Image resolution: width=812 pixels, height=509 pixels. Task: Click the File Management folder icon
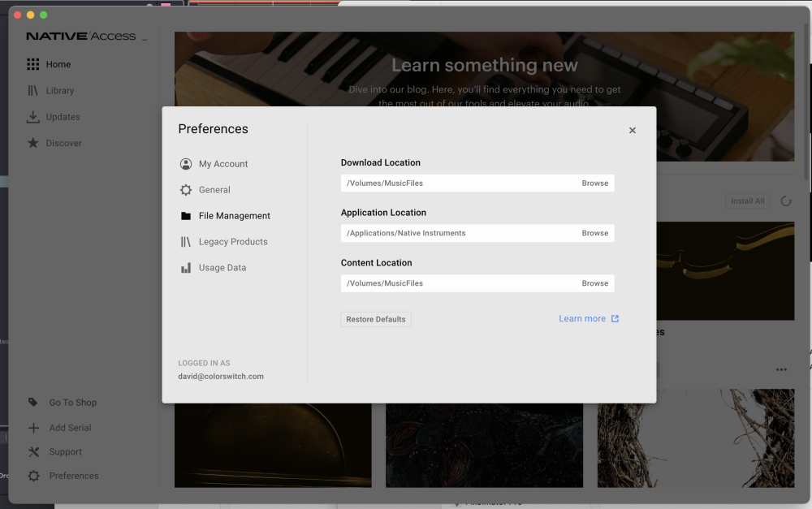tap(186, 216)
